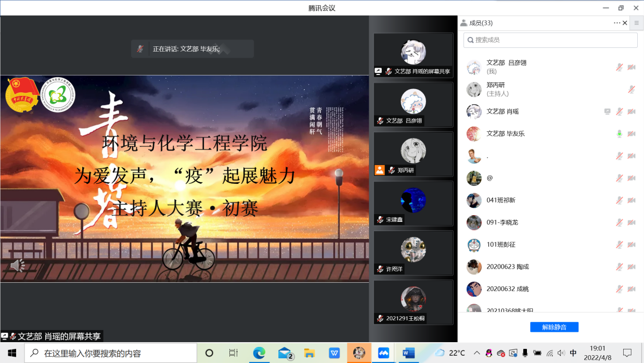Click camera-off icon for 101班彭征

632,245
